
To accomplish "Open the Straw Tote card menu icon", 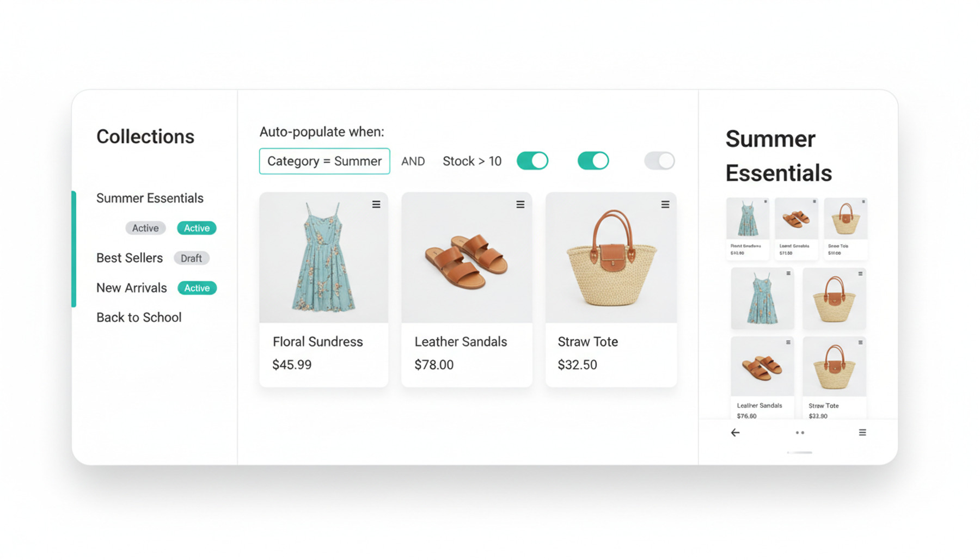I will pos(665,205).
